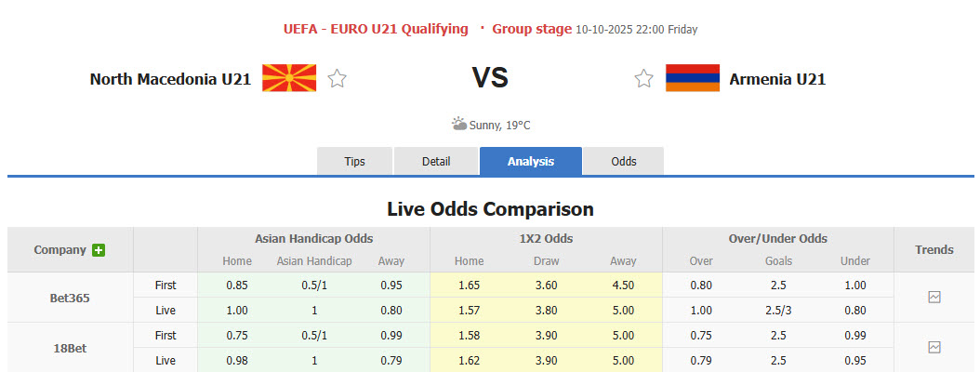Click the Group stage label

[532, 29]
